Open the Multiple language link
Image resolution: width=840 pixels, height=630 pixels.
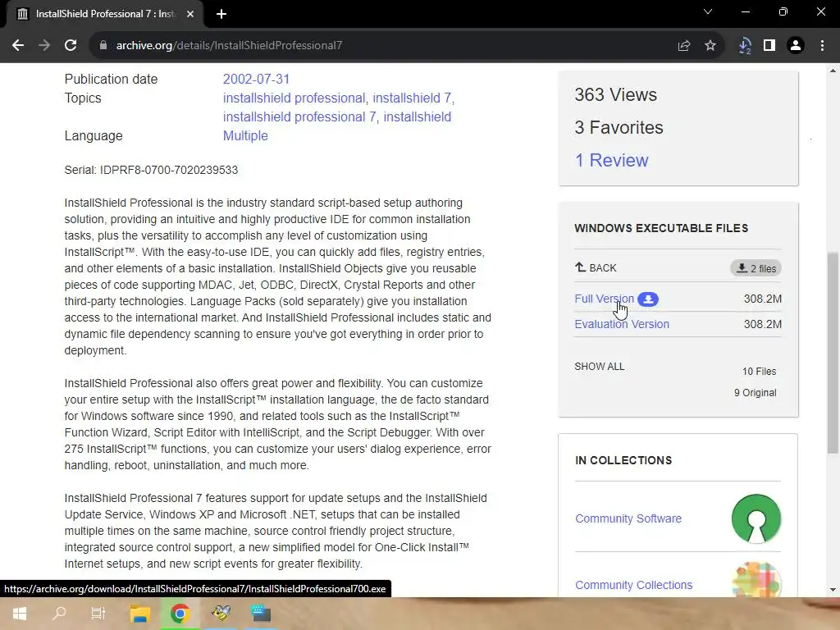tap(245, 135)
